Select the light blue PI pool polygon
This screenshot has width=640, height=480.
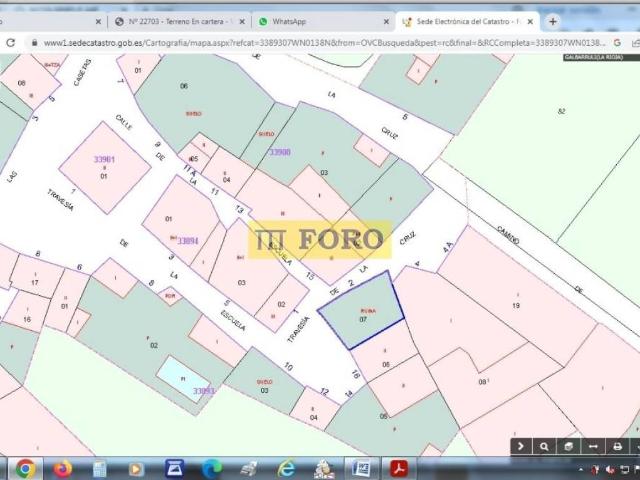183,379
